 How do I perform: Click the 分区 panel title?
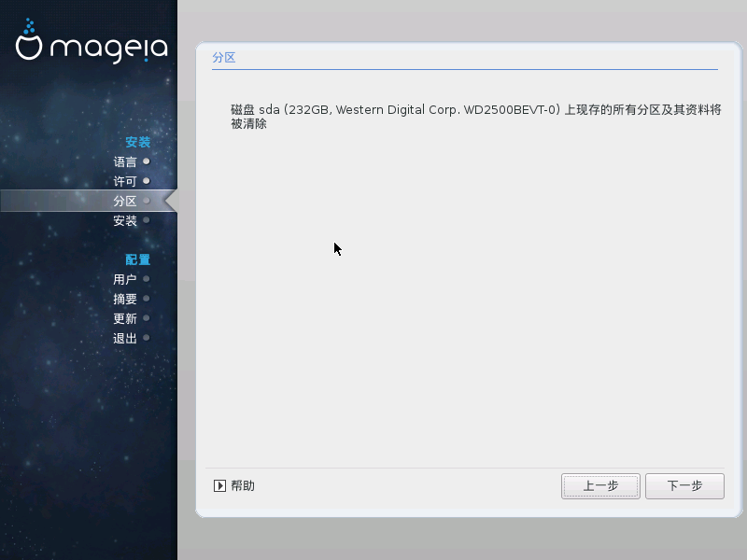[224, 58]
